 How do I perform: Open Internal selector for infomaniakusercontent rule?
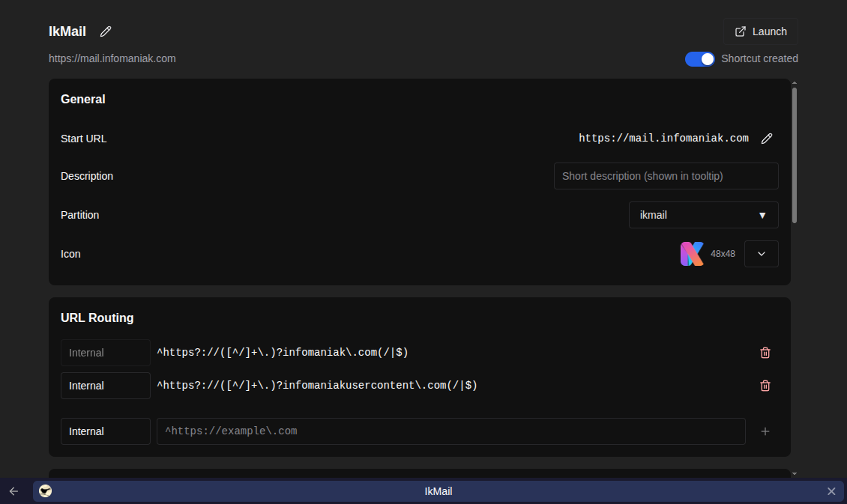[x=106, y=386]
